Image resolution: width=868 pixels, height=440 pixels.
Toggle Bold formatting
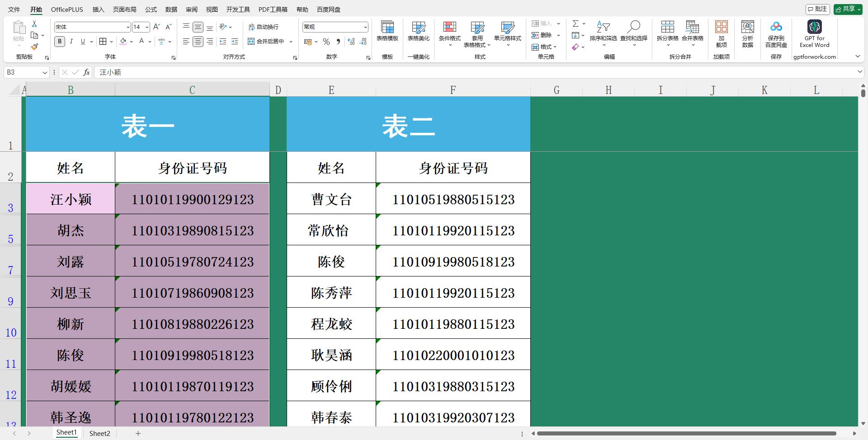point(60,42)
